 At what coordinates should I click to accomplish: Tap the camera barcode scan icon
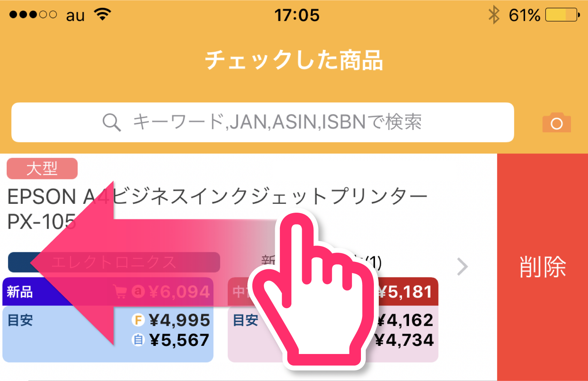(557, 122)
